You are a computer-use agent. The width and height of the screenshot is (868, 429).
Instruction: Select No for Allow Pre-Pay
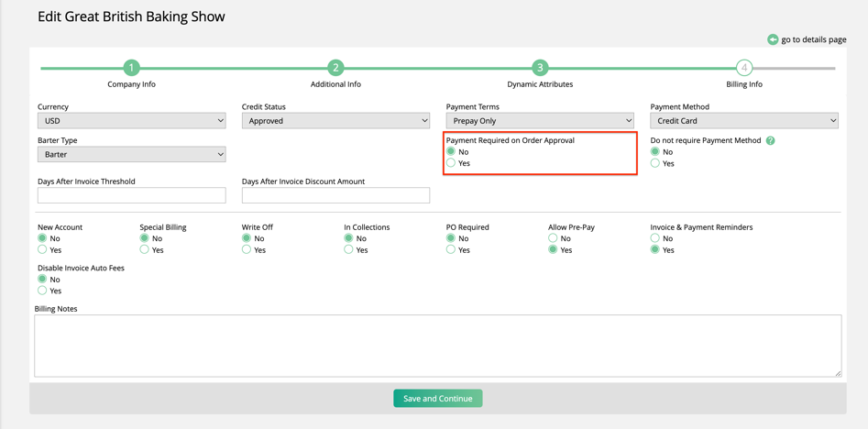(x=553, y=238)
